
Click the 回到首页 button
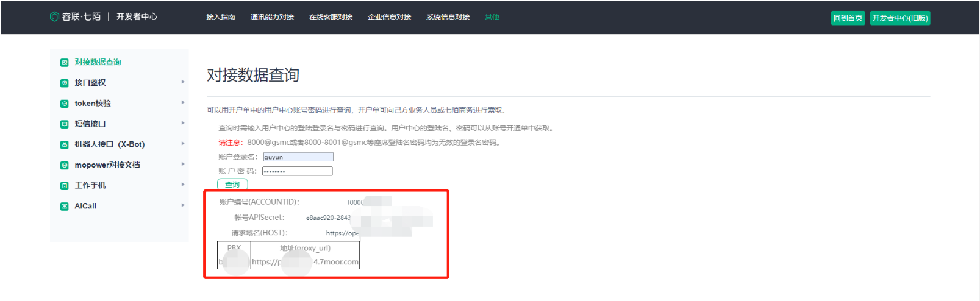tap(848, 18)
